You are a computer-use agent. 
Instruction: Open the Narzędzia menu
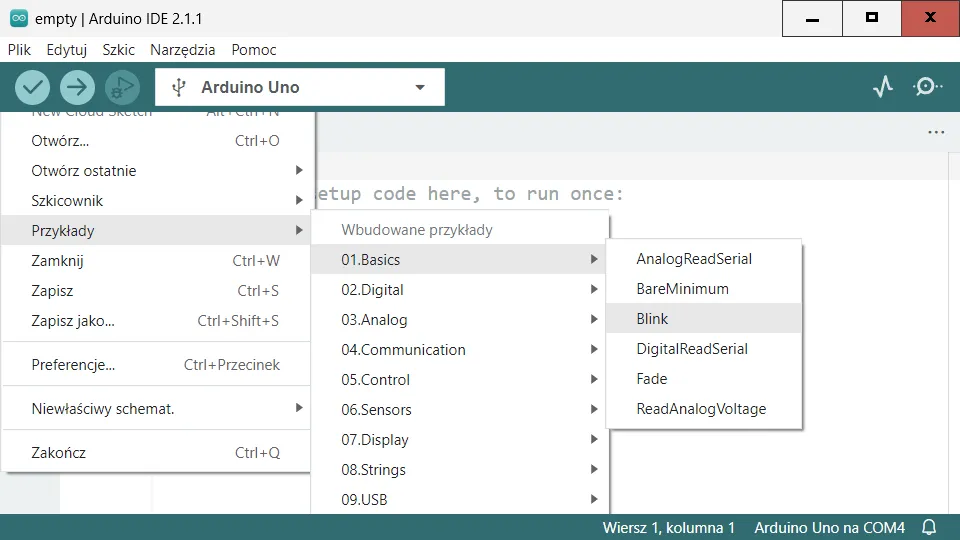[182, 50]
